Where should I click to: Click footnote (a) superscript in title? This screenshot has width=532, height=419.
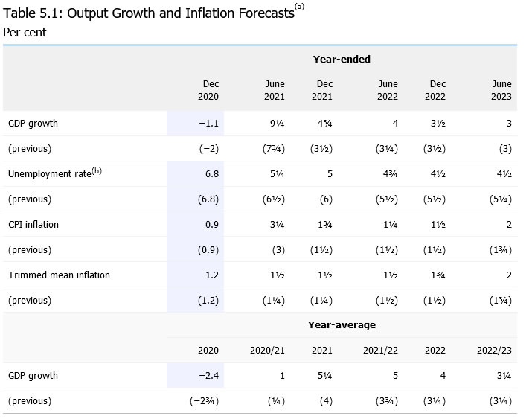click(301, 7)
